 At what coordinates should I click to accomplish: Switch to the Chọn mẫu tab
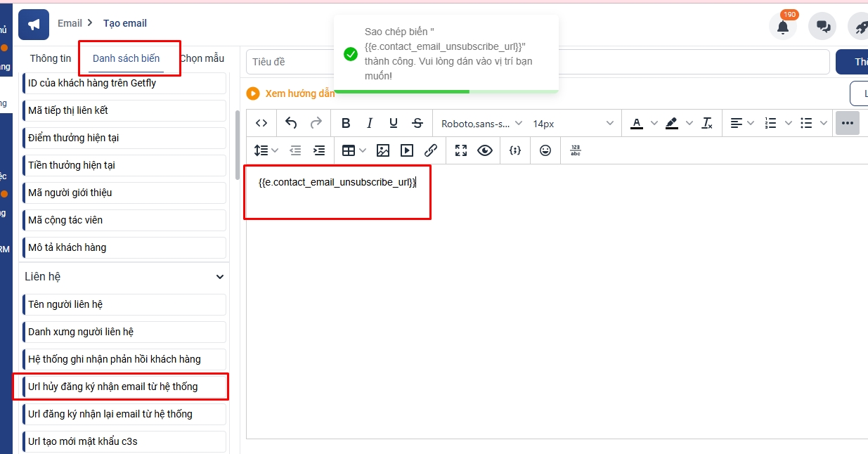point(202,58)
